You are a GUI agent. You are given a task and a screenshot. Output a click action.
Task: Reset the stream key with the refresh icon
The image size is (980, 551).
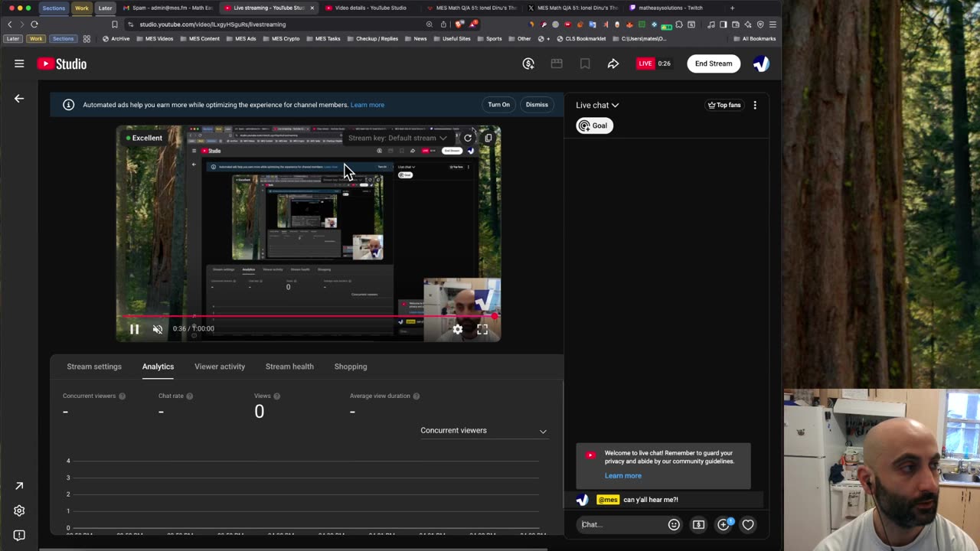(x=468, y=139)
